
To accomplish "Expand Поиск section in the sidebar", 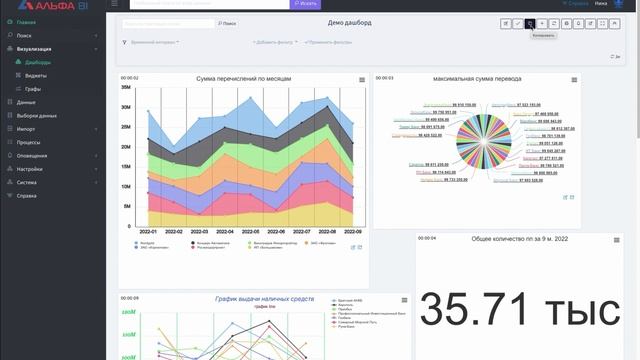I will pos(53,36).
